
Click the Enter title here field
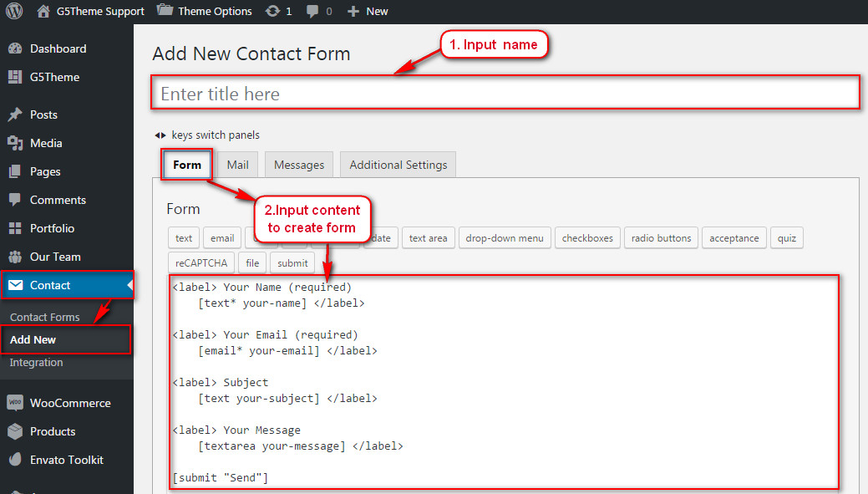click(505, 93)
